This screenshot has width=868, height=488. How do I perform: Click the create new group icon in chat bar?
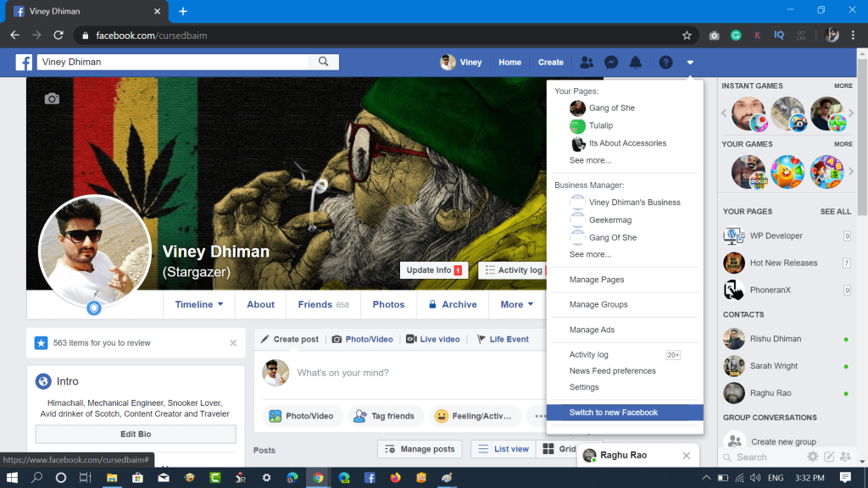[x=845, y=457]
